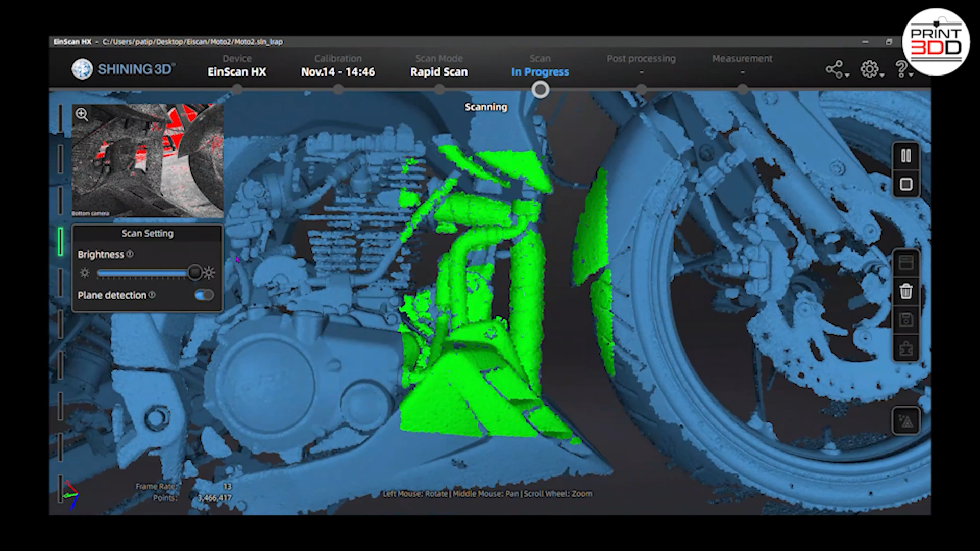
Task: Minimize the EinScan window
Action: click(865, 42)
